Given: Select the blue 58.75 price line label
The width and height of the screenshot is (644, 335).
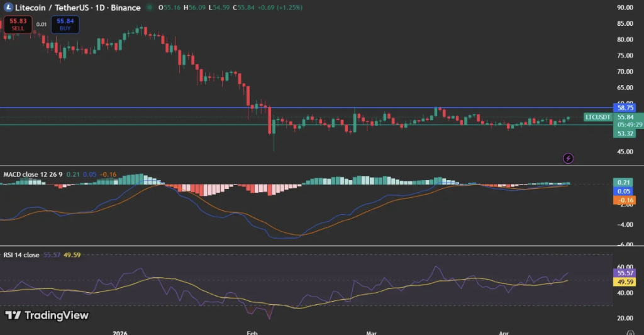Looking at the screenshot, I should [625, 108].
